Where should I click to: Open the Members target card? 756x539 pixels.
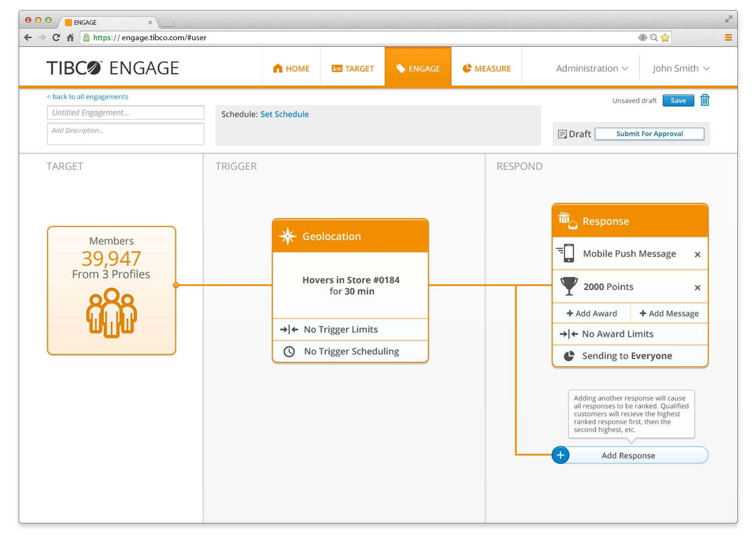pyautogui.click(x=111, y=291)
